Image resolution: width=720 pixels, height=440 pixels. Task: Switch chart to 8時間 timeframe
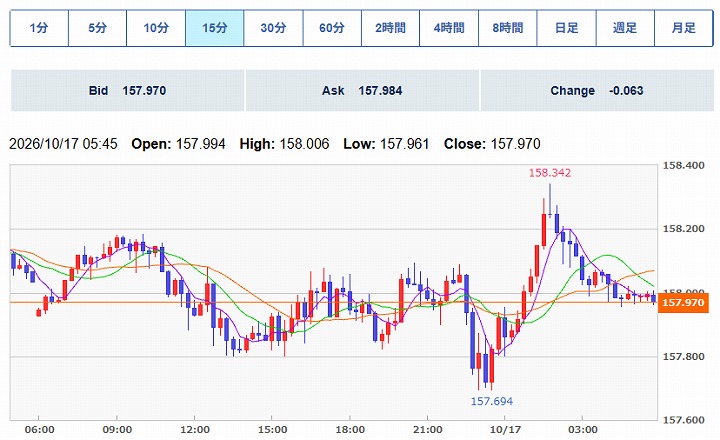508,28
